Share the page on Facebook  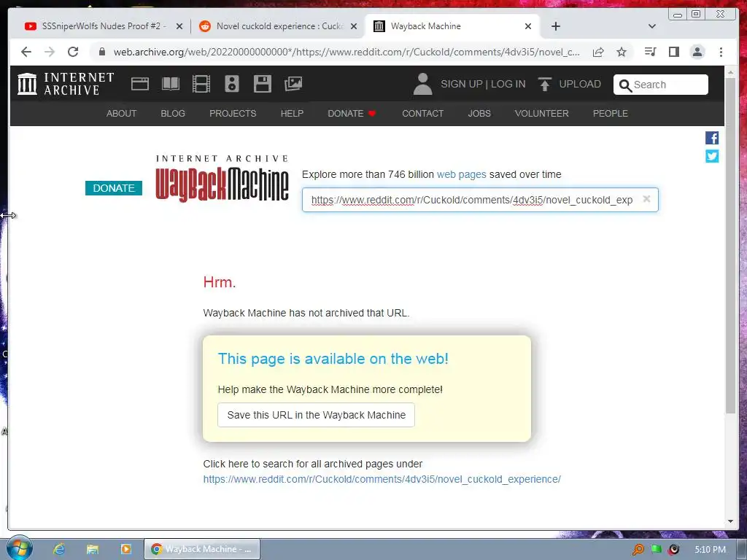coord(712,138)
